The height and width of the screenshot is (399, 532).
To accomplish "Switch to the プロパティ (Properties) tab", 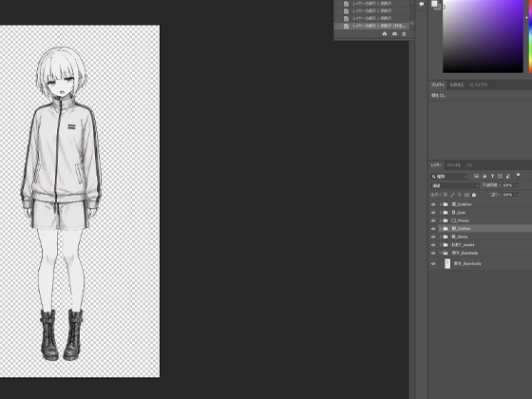I will pyautogui.click(x=438, y=85).
